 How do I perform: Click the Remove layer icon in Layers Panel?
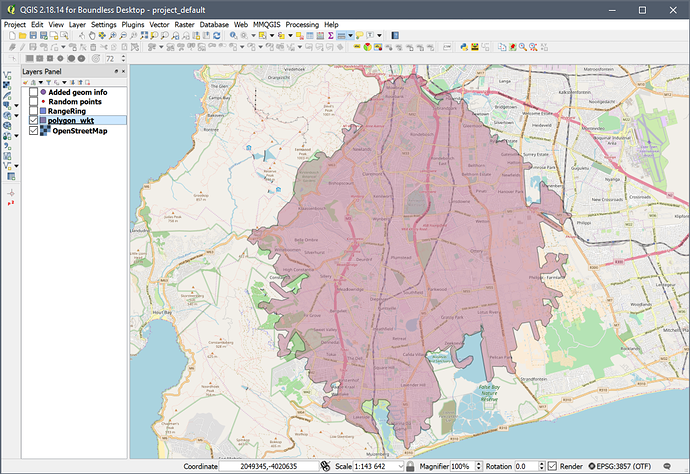tap(88, 82)
